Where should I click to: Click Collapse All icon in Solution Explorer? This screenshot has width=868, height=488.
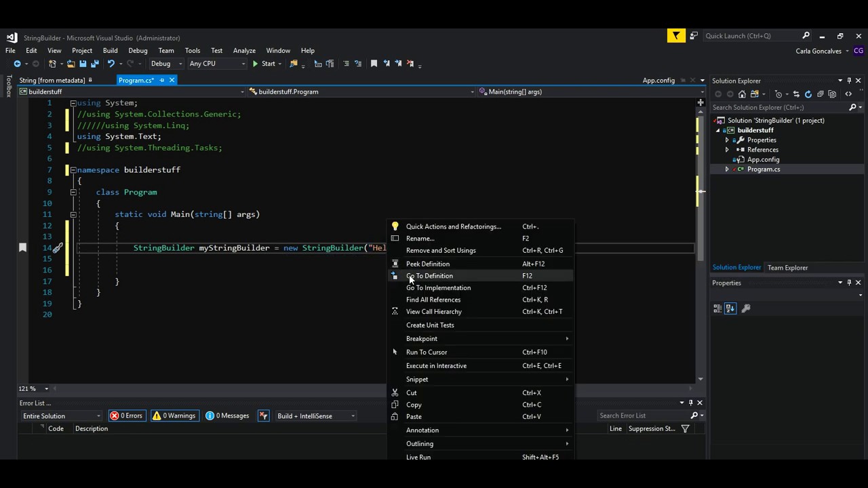pos(821,94)
